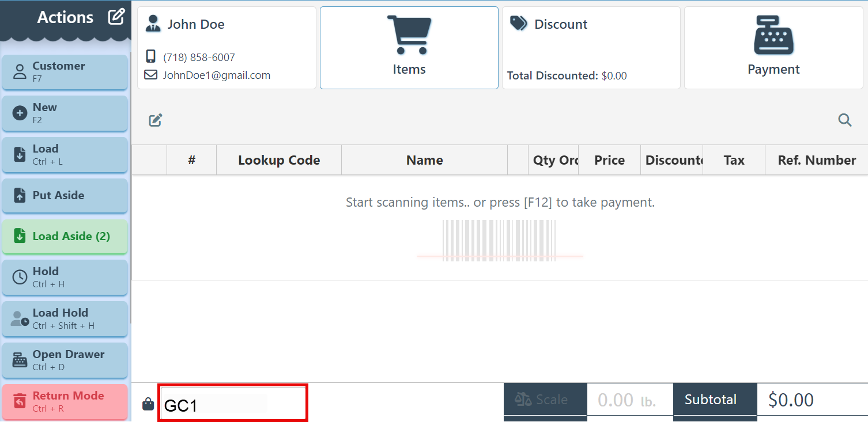Open the Customer action

coord(65,72)
